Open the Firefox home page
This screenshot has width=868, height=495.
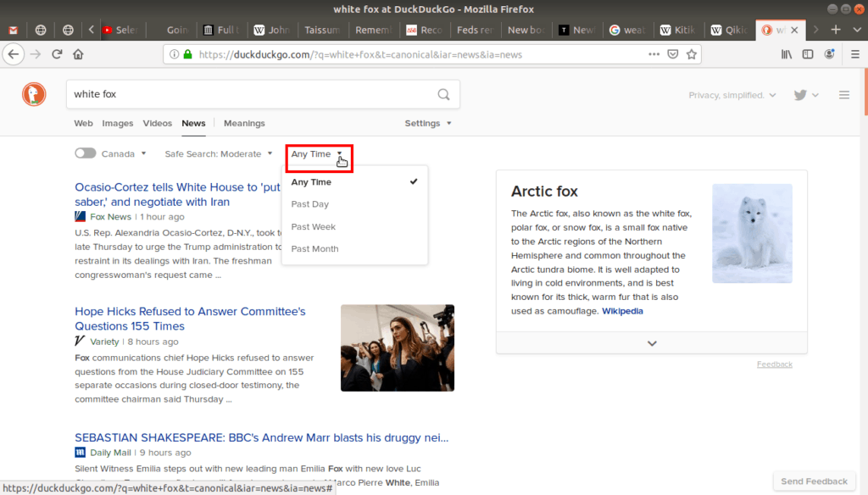[78, 54]
